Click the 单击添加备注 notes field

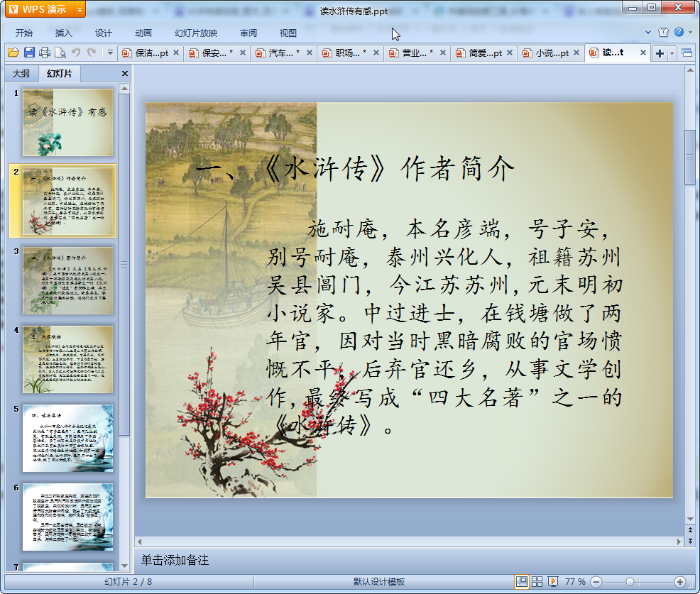coord(175,560)
